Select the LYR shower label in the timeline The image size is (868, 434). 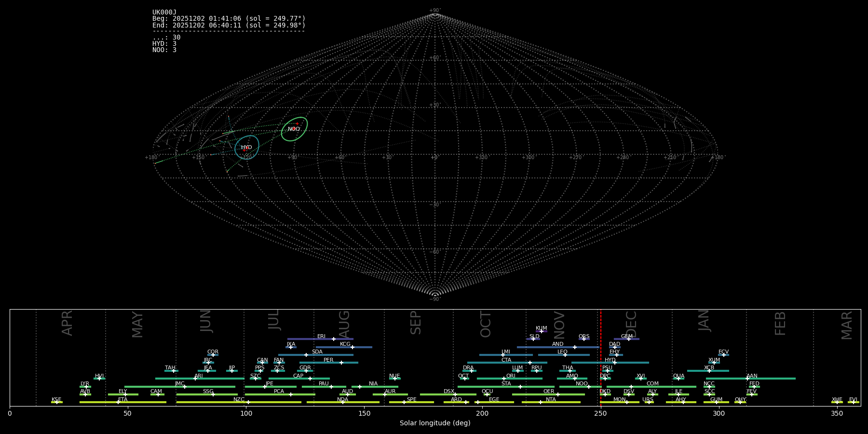(85, 384)
